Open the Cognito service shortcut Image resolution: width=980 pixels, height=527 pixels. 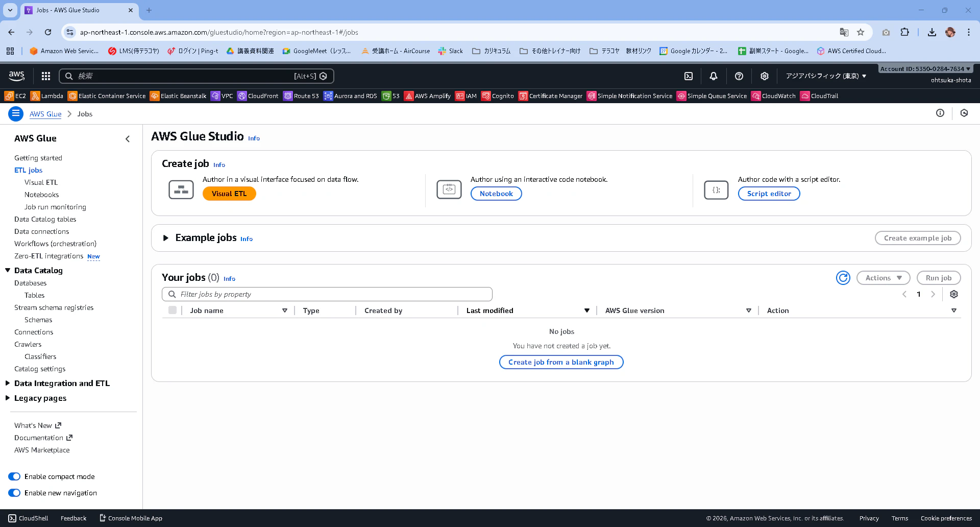click(498, 96)
